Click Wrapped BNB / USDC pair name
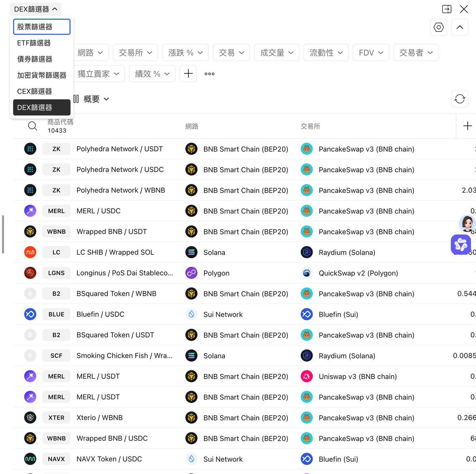Viewport: 476px width, 474px height. coord(112,438)
